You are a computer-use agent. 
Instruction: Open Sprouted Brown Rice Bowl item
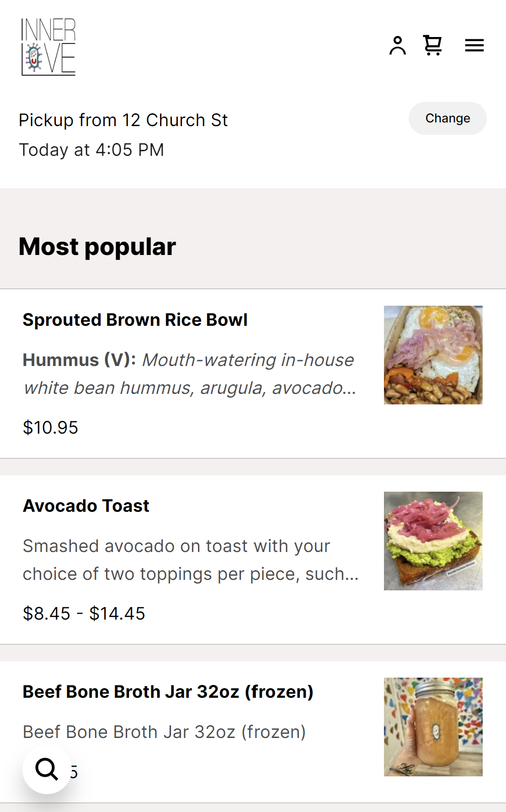tap(135, 320)
